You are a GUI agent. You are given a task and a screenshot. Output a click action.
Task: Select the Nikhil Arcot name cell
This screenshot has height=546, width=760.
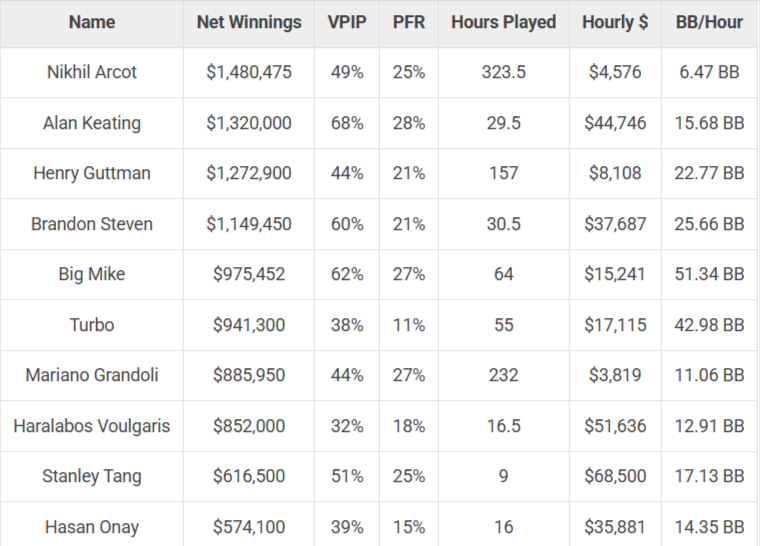92,73
